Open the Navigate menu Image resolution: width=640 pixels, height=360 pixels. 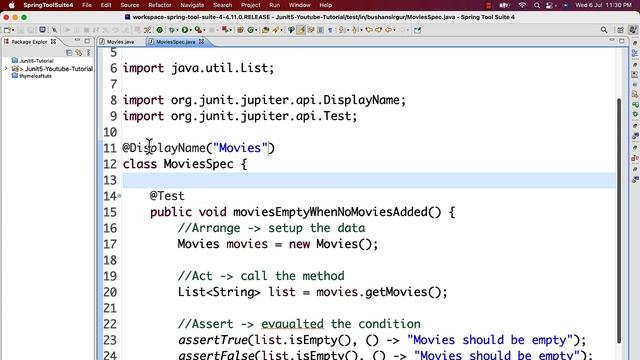(192, 5)
